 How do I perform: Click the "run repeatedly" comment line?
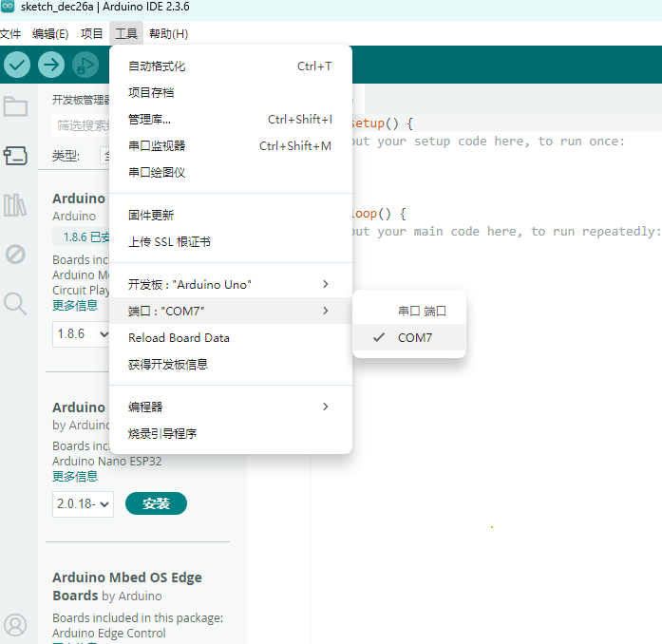click(506, 232)
